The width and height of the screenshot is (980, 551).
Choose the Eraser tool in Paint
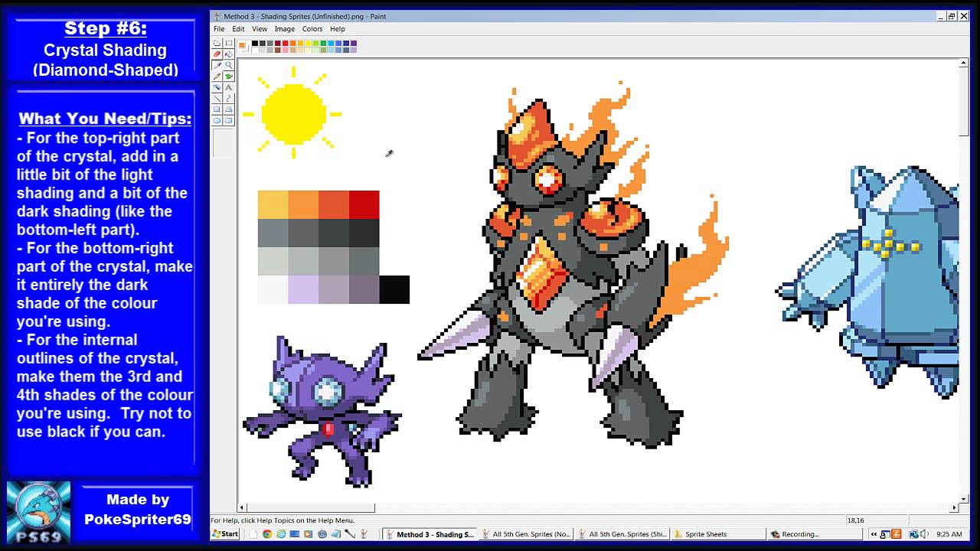(x=217, y=54)
